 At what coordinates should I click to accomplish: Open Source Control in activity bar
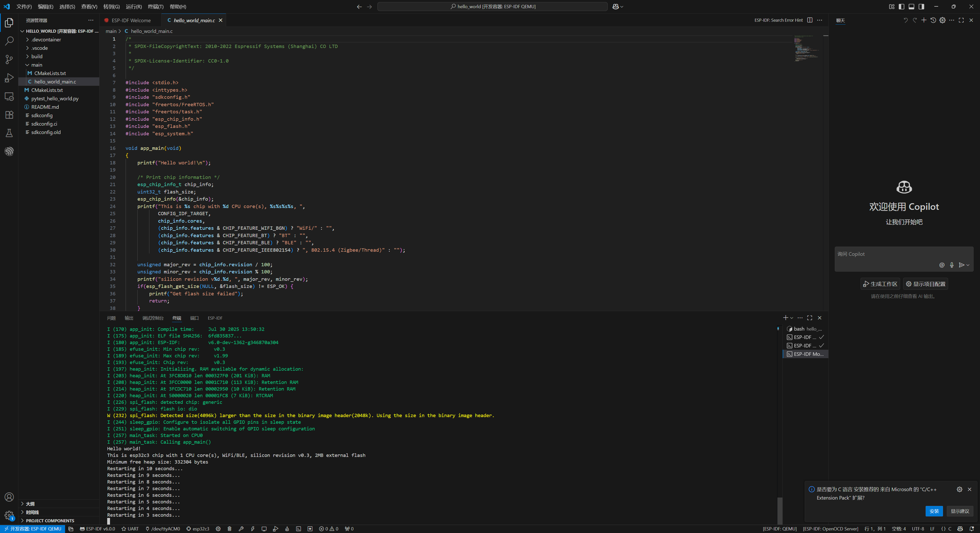point(9,59)
